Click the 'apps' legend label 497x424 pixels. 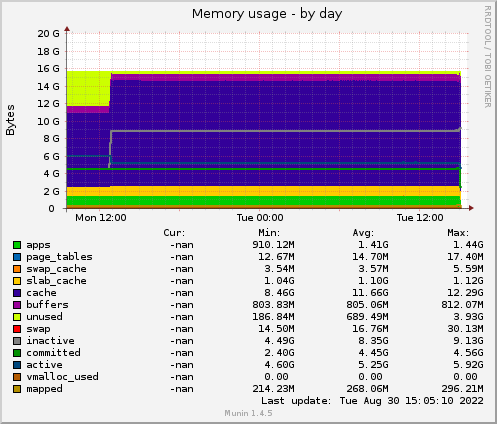coord(38,245)
